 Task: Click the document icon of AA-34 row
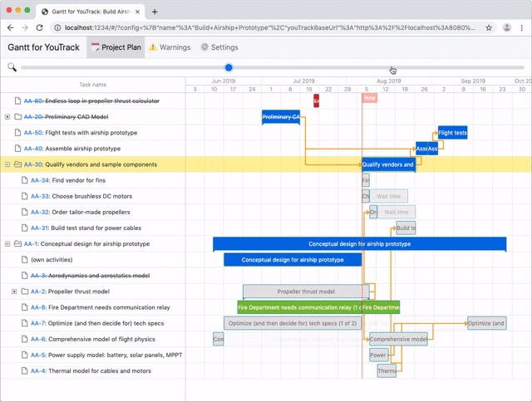point(24,181)
